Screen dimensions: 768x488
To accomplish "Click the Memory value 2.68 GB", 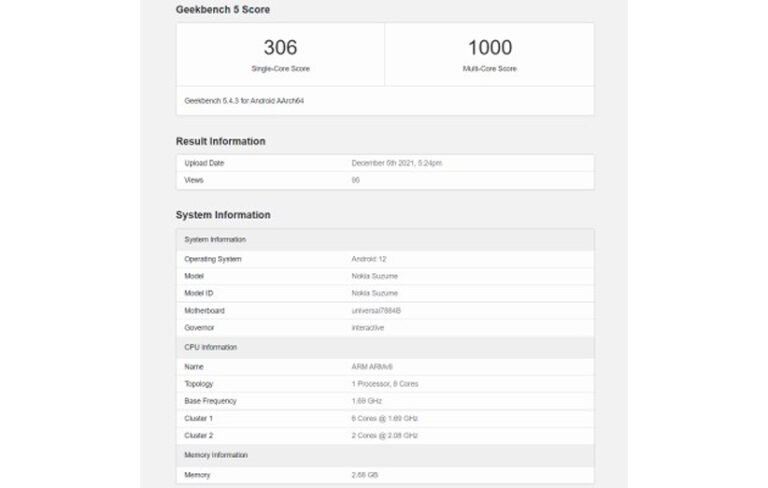I will pyautogui.click(x=364, y=475).
